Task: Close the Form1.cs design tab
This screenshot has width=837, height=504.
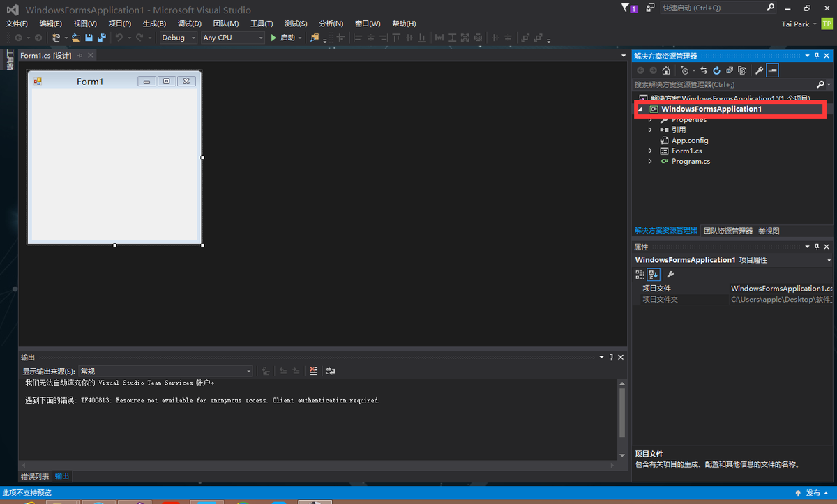Action: point(91,55)
